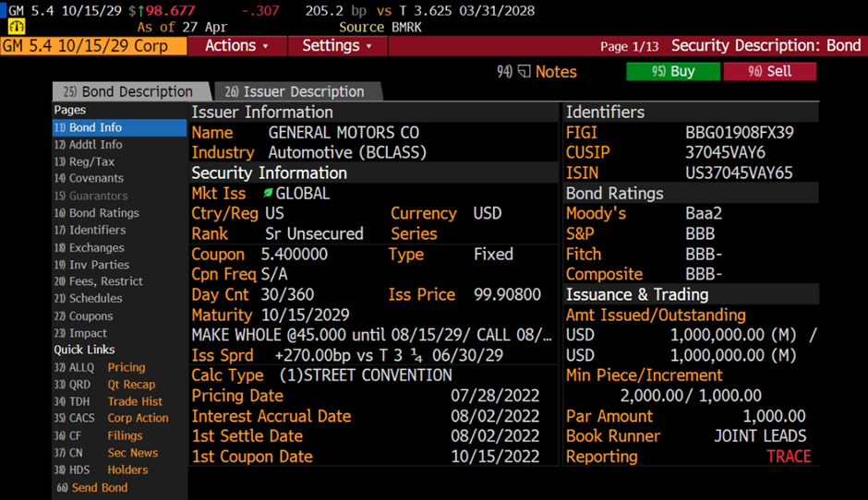Click the FIGI value BBG01908FX39
The image size is (868, 500).
(x=739, y=133)
